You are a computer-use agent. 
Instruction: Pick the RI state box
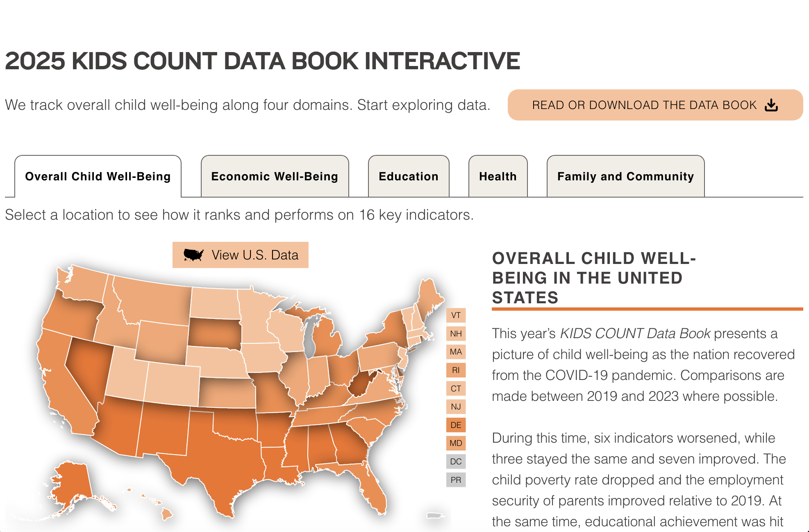456,370
